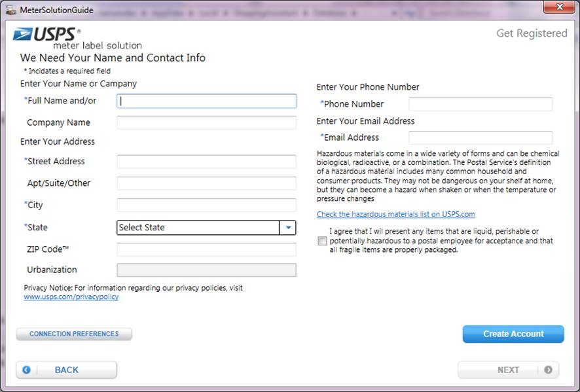Click the 'Enter Your Email Address' label

click(365, 121)
